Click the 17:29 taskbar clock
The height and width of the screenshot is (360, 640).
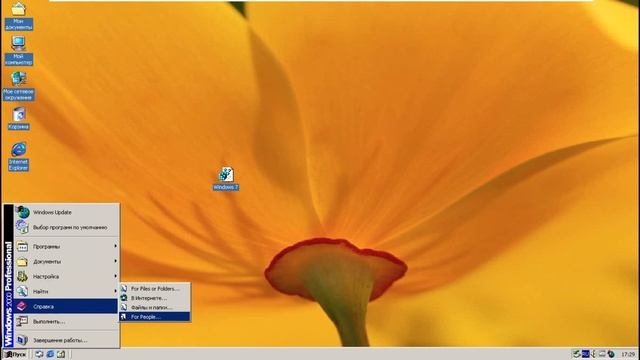628,354
